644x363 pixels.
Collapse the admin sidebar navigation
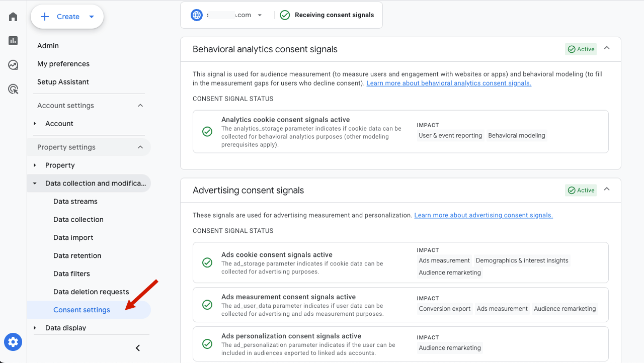click(x=138, y=348)
